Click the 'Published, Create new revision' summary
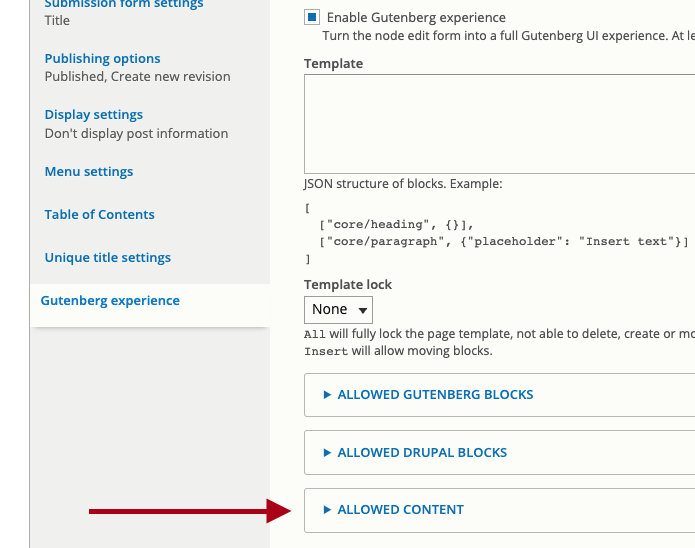695x548 pixels. 137,77
